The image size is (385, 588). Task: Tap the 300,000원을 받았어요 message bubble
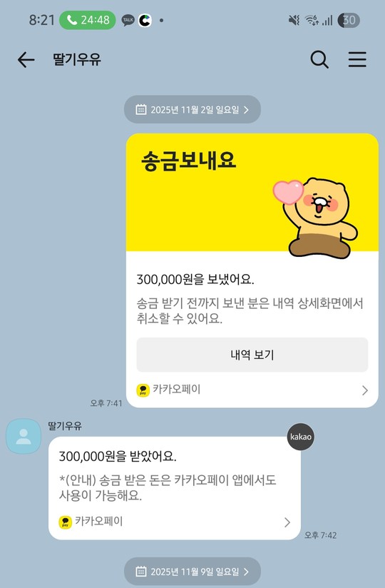(175, 488)
